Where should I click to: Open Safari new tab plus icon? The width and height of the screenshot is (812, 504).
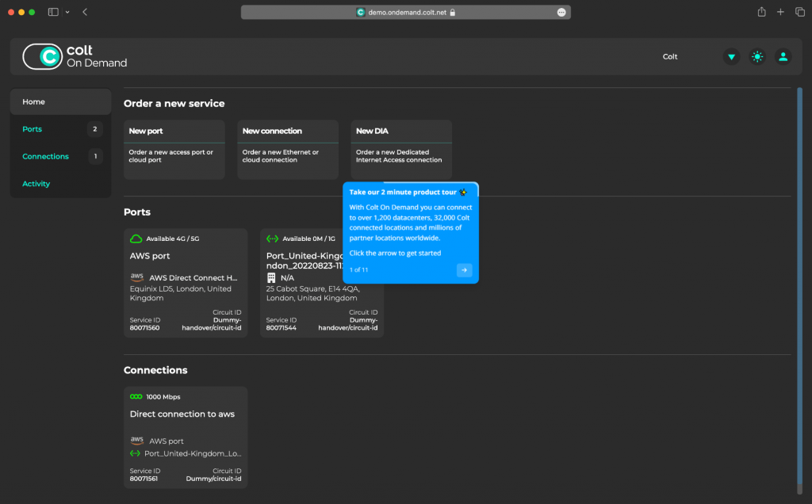(780, 12)
